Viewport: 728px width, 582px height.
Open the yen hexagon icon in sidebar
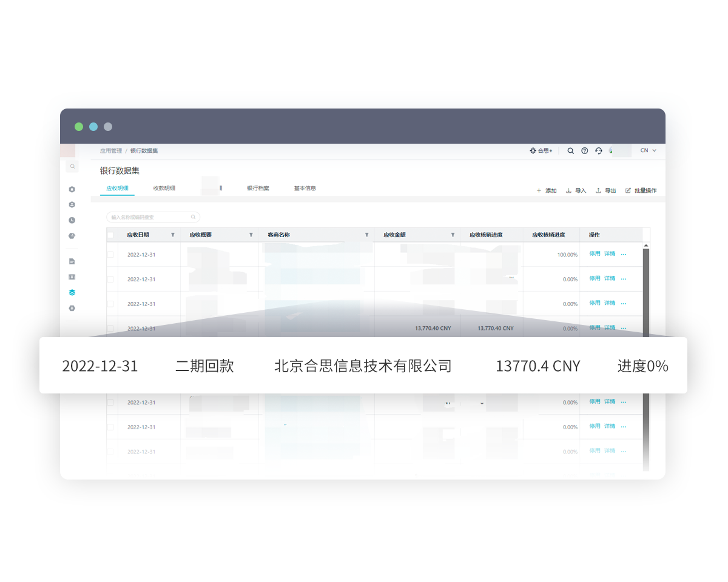72,308
